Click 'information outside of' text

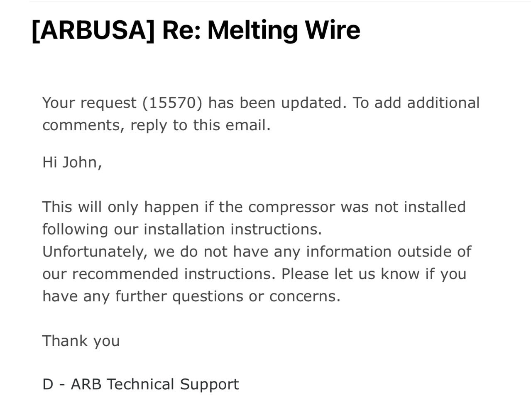point(389,252)
